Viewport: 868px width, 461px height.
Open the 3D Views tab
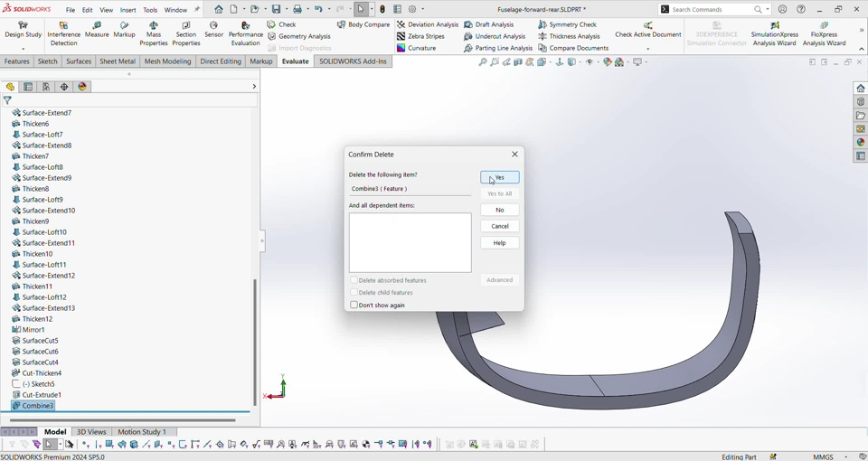tap(91, 432)
